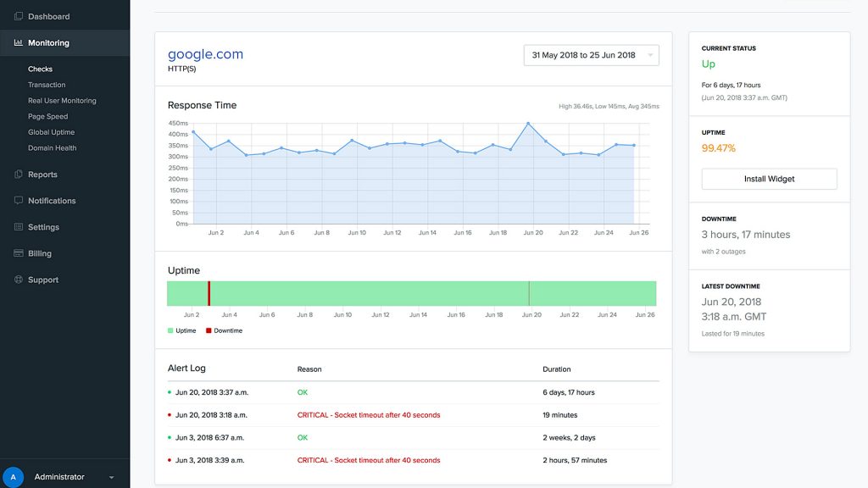Select the Monitoring chart icon in sidebar
This screenshot has width=868, height=488.
(18, 42)
